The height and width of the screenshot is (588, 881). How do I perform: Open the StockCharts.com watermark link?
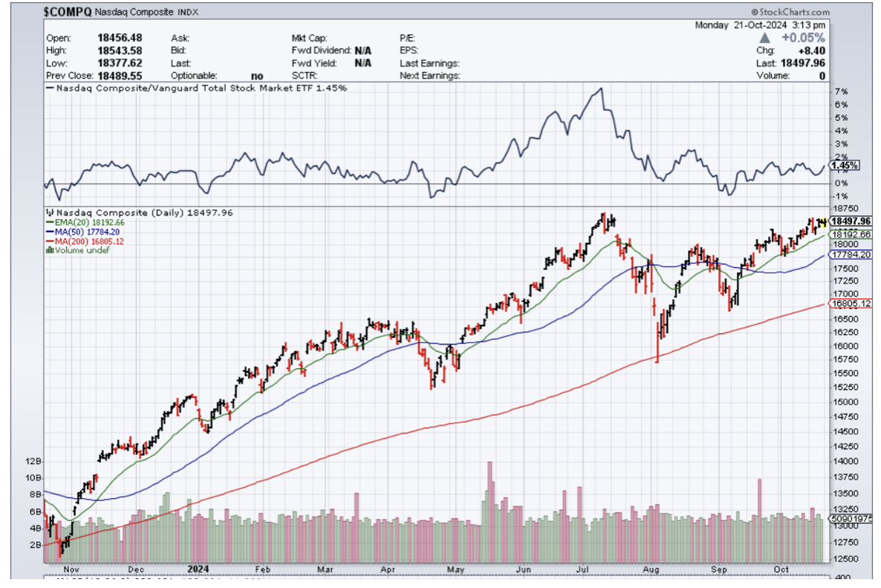(x=790, y=12)
